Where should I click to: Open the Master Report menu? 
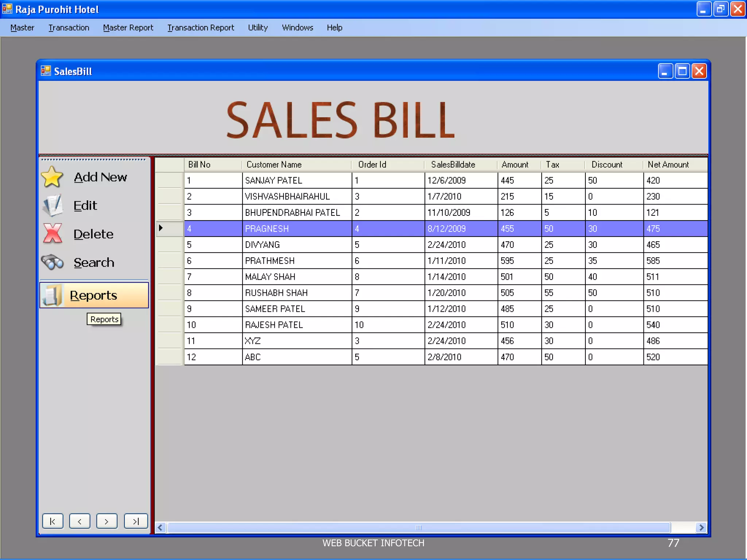[x=128, y=28]
